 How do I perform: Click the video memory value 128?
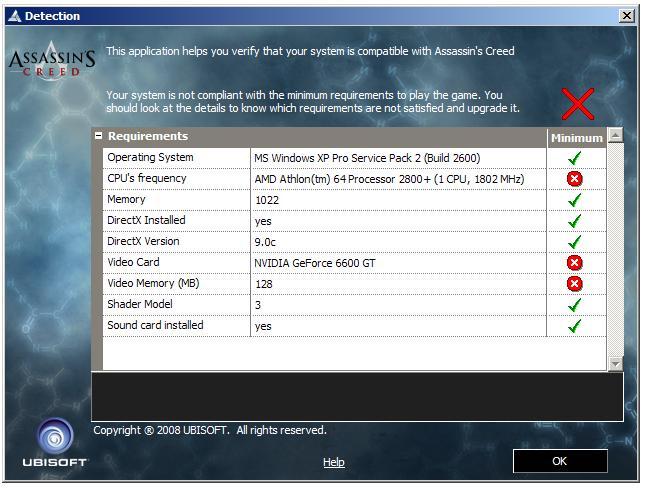point(264,284)
